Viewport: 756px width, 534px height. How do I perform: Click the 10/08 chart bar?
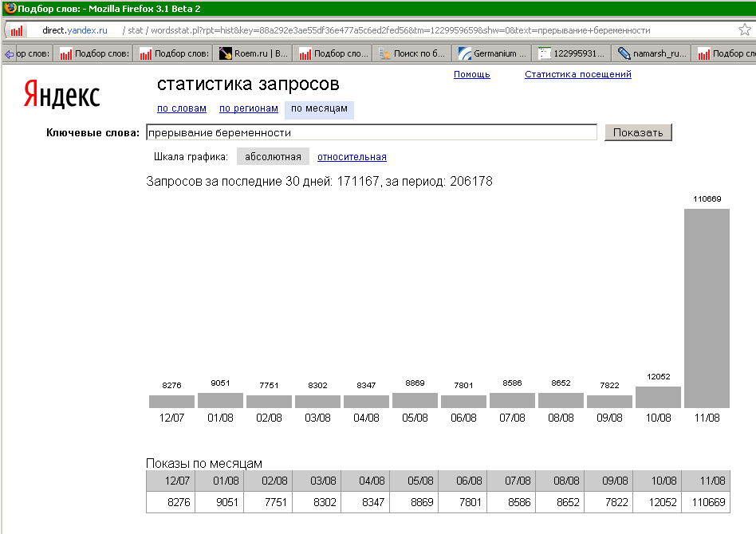click(x=658, y=397)
